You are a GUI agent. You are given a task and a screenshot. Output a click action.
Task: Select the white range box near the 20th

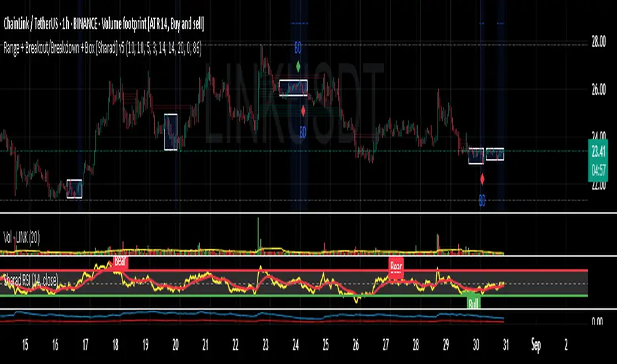coord(171,132)
